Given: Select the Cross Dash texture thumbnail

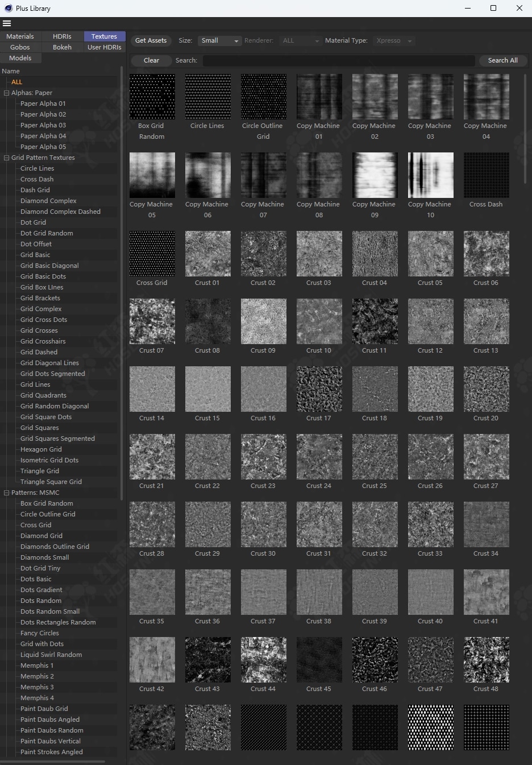Looking at the screenshot, I should [x=487, y=175].
